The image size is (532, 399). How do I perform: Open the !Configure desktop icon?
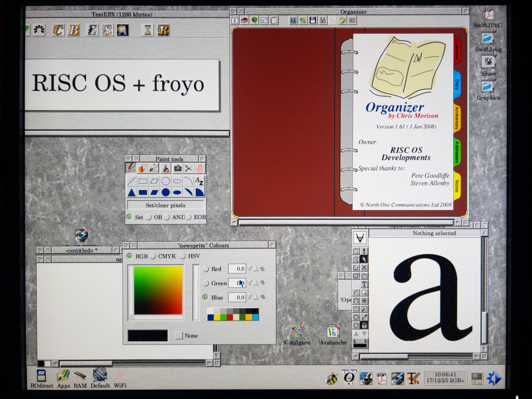click(x=297, y=335)
